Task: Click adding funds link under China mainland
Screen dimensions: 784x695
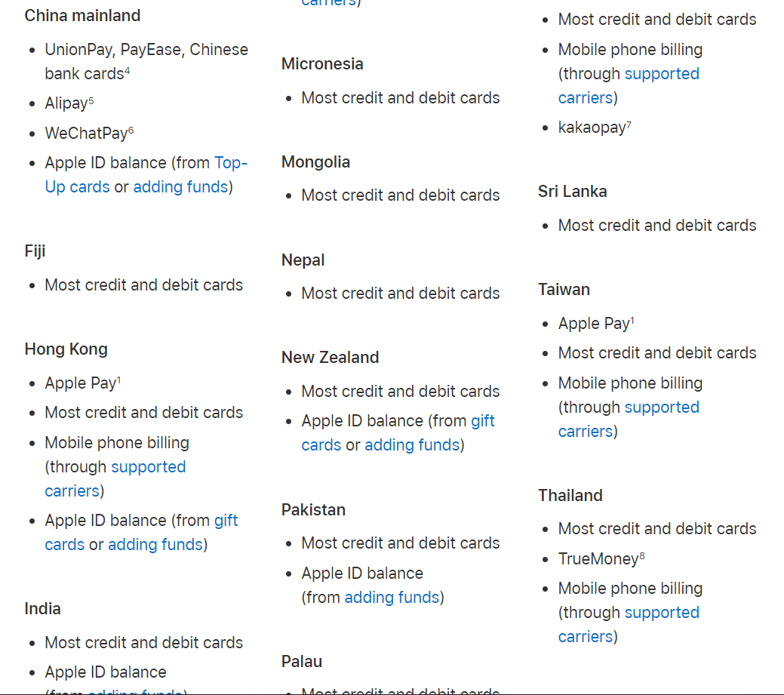Action: pos(180,187)
